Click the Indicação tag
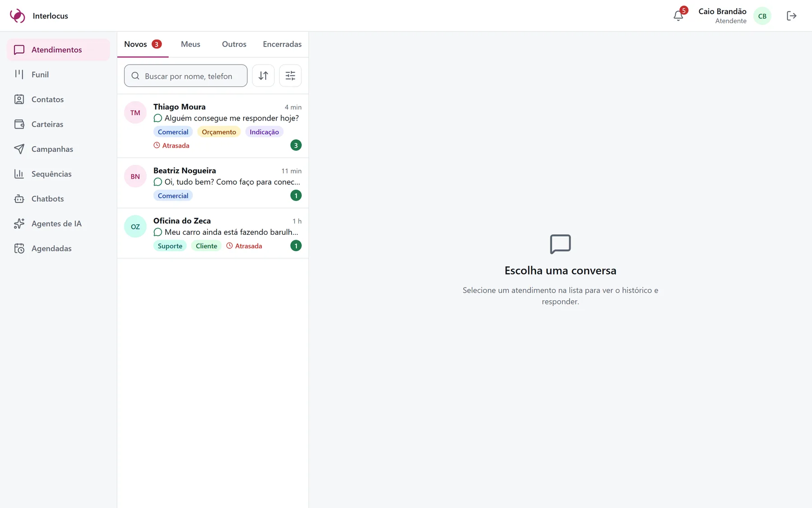Image resolution: width=812 pixels, height=508 pixels. [x=264, y=131]
